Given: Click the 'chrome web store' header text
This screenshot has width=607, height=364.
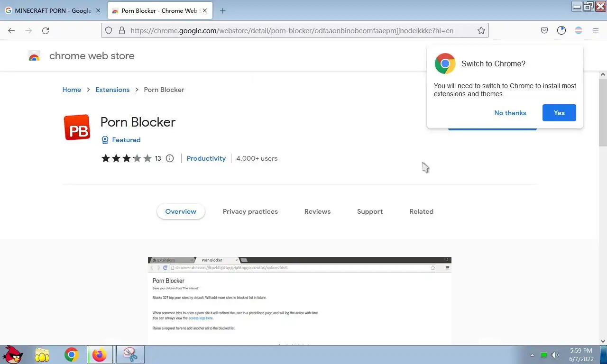Looking at the screenshot, I should [x=92, y=56].
